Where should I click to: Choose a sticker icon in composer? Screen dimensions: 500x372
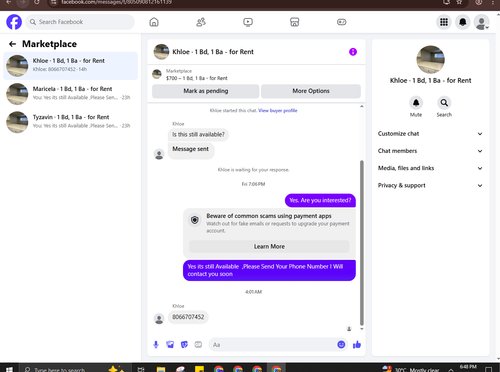point(184,345)
